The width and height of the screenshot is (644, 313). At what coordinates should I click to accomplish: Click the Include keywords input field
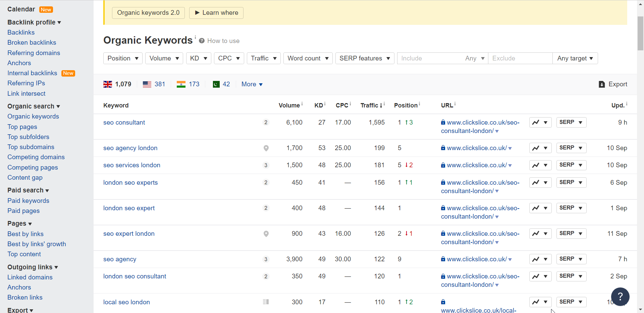(x=429, y=58)
